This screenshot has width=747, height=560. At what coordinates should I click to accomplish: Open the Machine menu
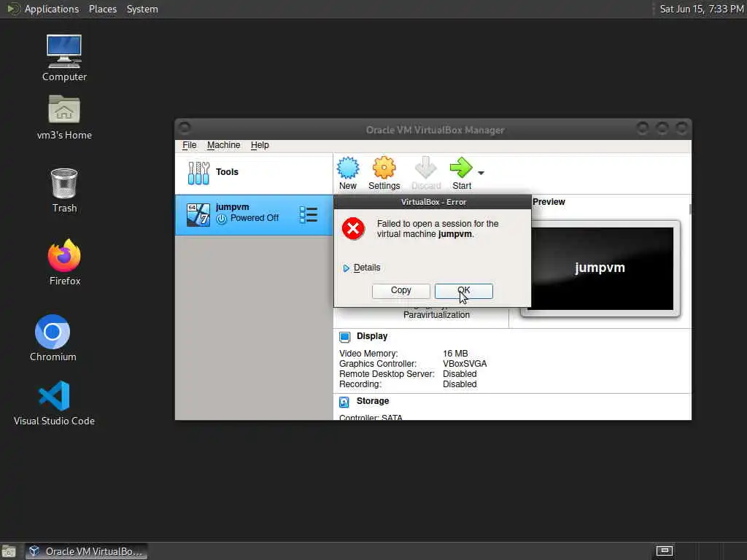pos(223,145)
